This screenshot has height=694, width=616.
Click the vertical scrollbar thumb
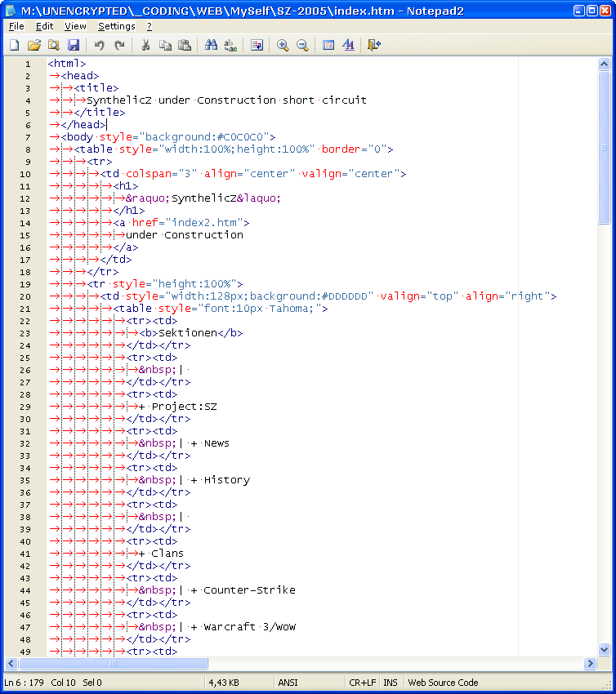point(604,148)
